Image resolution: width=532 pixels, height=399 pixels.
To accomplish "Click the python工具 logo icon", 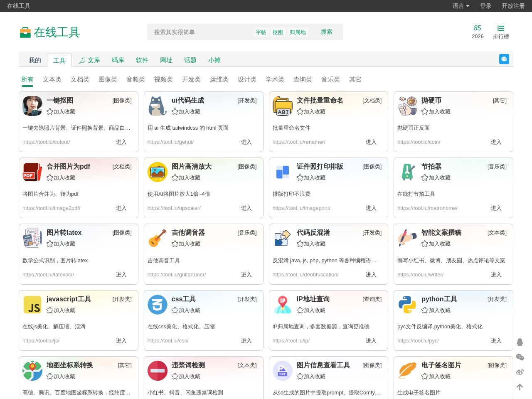I will point(407,305).
